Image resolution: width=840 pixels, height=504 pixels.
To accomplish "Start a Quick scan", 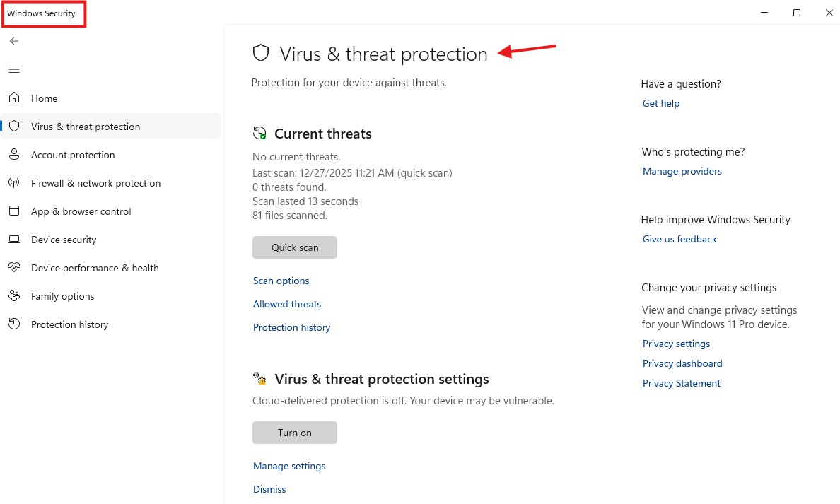I will coord(295,247).
